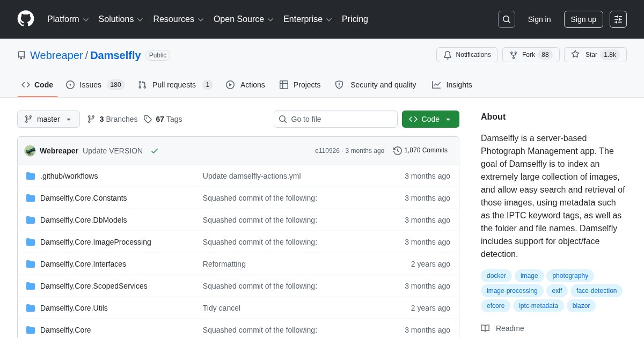644x338 pixels.
Task: Switch to the Code tab
Action: point(38,85)
